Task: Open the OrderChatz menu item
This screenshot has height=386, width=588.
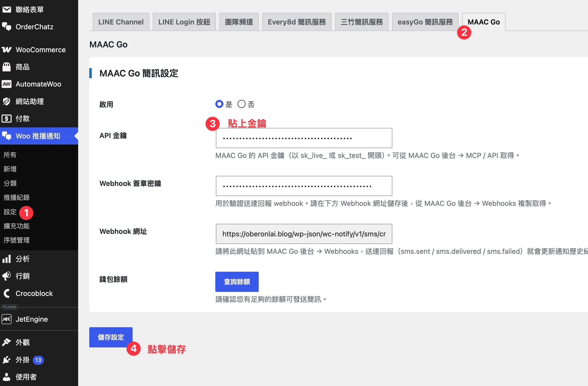Action: tap(39, 27)
